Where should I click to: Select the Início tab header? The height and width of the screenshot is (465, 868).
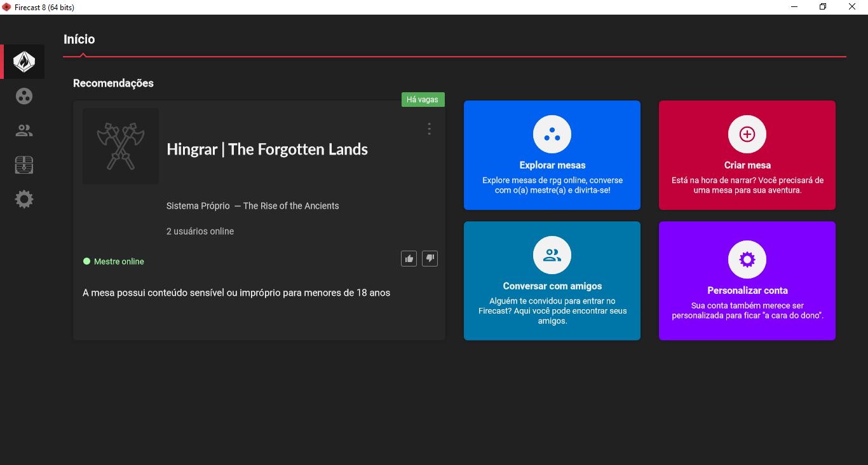pos(79,39)
